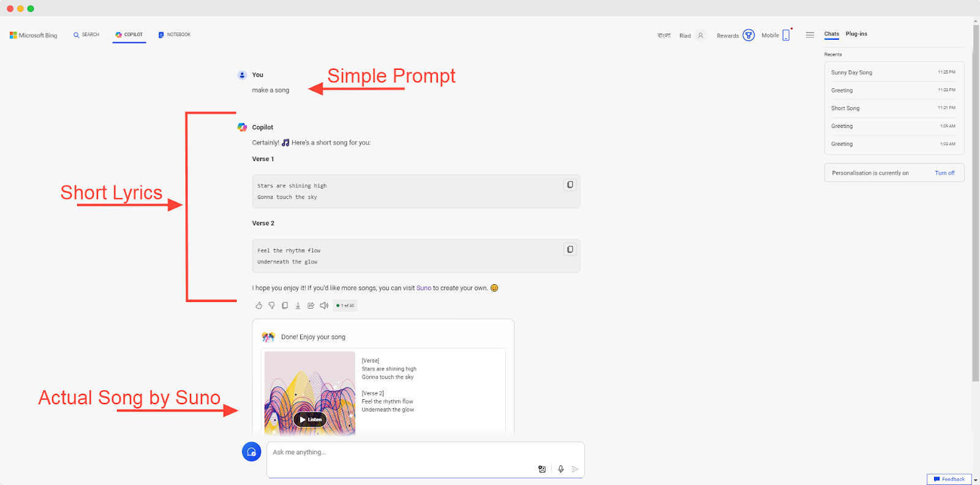This screenshot has width=980, height=485.
Task: Open Riad's account profile icon
Action: coord(701,36)
